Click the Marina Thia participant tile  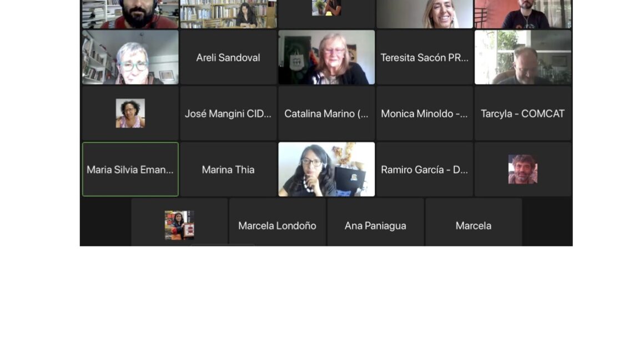click(228, 169)
